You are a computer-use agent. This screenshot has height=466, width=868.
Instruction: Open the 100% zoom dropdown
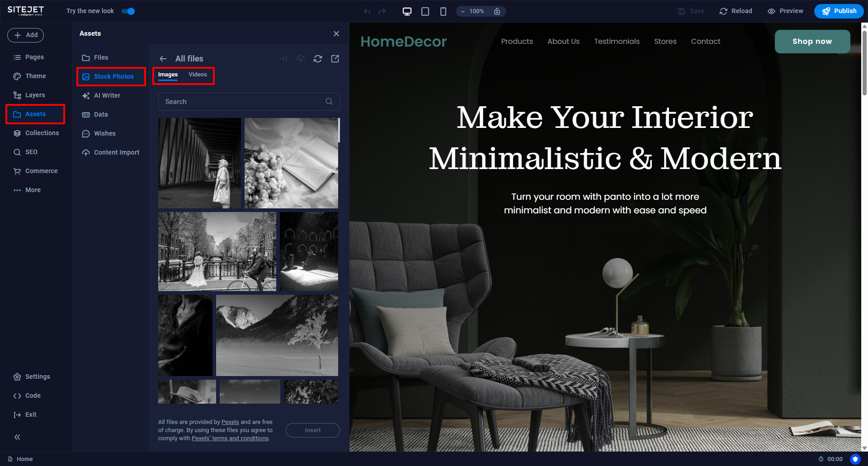pyautogui.click(x=473, y=11)
